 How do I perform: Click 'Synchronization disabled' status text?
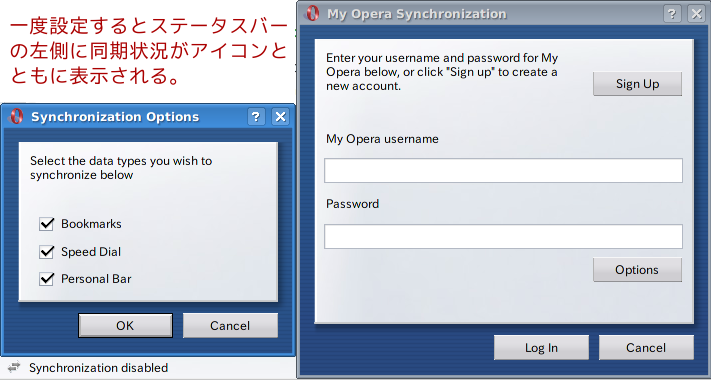98,367
